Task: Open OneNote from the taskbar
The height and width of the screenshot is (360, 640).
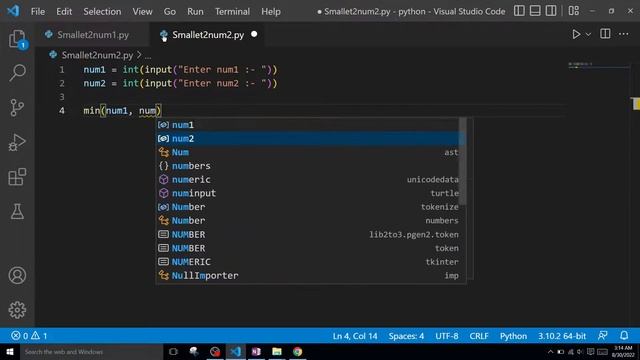Action: pyautogui.click(x=256, y=352)
